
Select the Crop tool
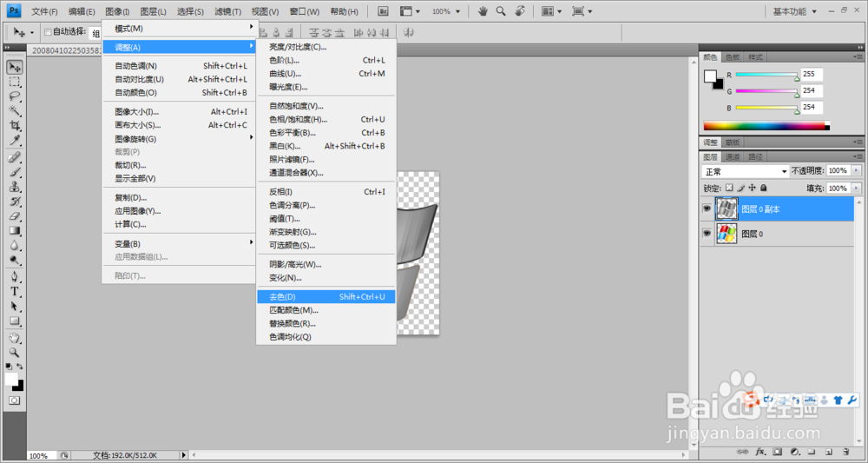(x=15, y=125)
